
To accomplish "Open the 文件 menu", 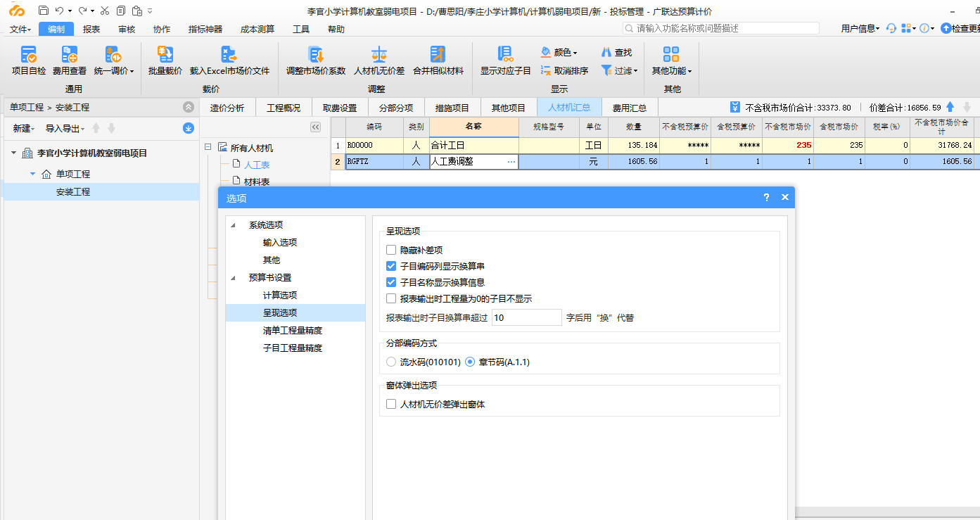I will coord(20,29).
